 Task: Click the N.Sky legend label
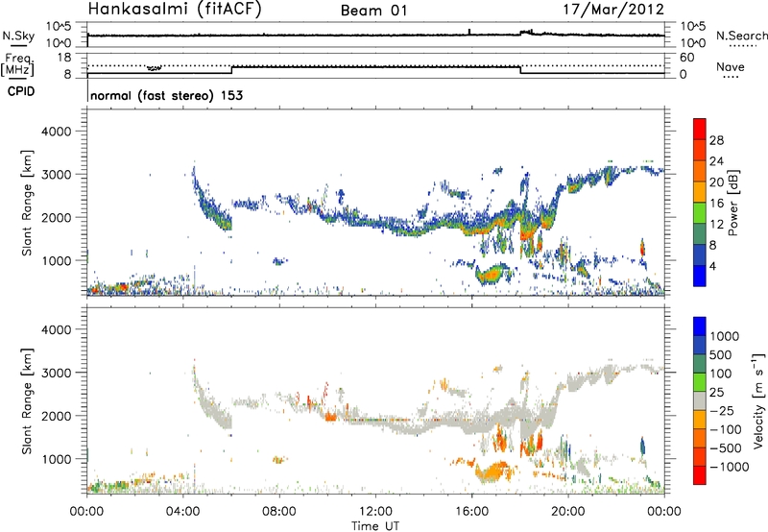point(18,36)
